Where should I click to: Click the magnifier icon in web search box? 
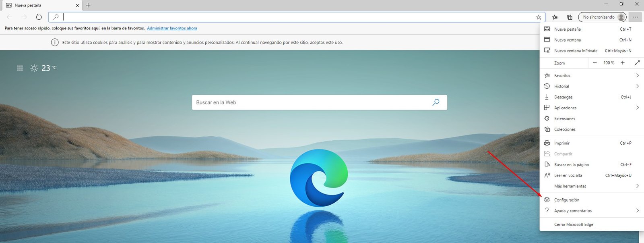436,102
